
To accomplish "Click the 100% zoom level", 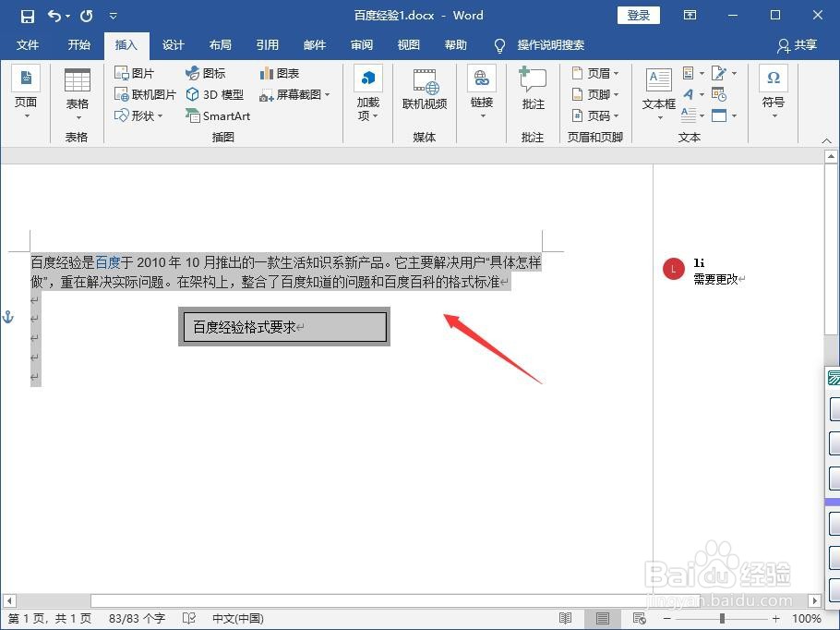I will coord(806,619).
